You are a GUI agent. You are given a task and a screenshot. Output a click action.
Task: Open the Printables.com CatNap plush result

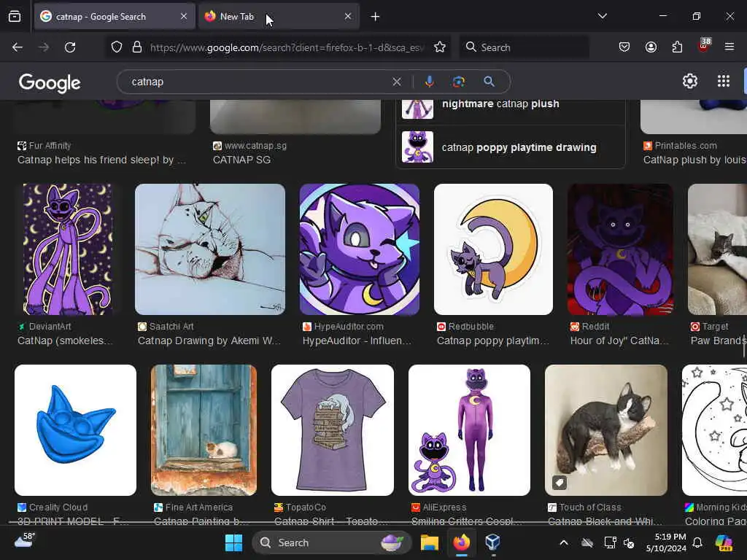(694, 160)
